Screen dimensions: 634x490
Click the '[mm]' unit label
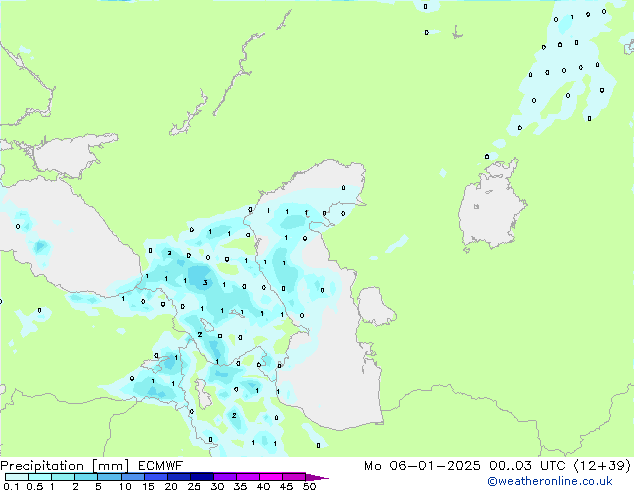point(110,466)
